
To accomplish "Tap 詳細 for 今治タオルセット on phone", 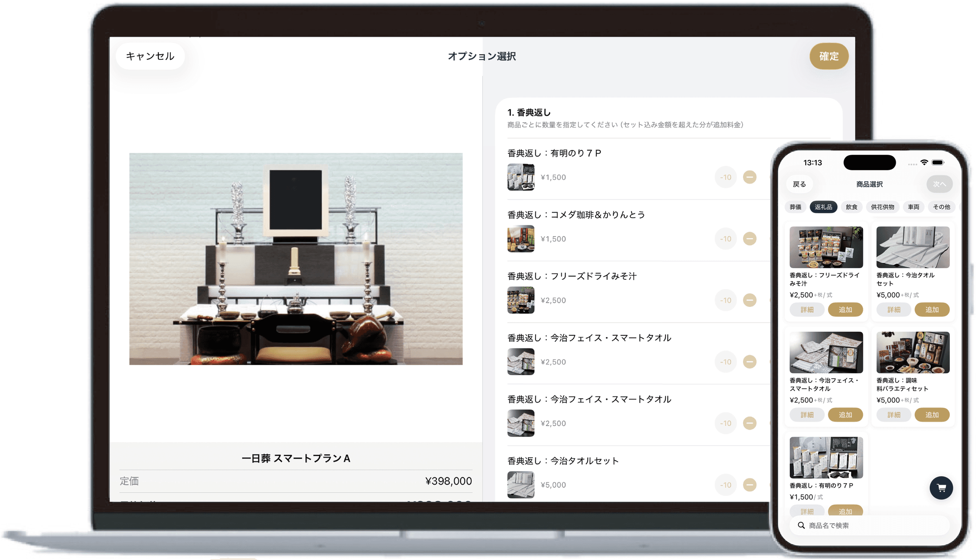I will 894,310.
